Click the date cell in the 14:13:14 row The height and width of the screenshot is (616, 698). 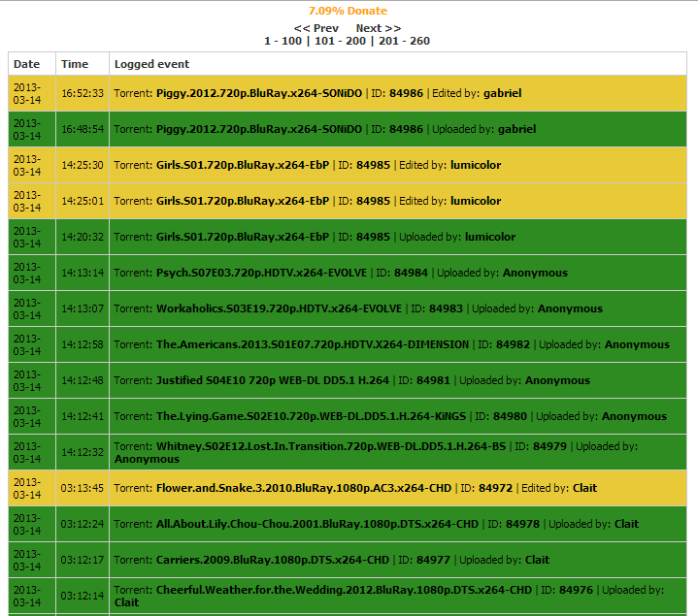point(32,273)
